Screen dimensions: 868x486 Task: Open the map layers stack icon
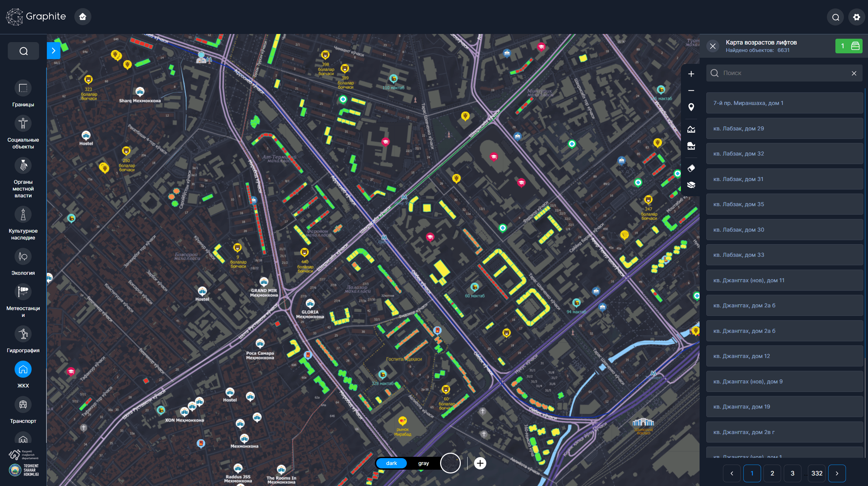(691, 185)
